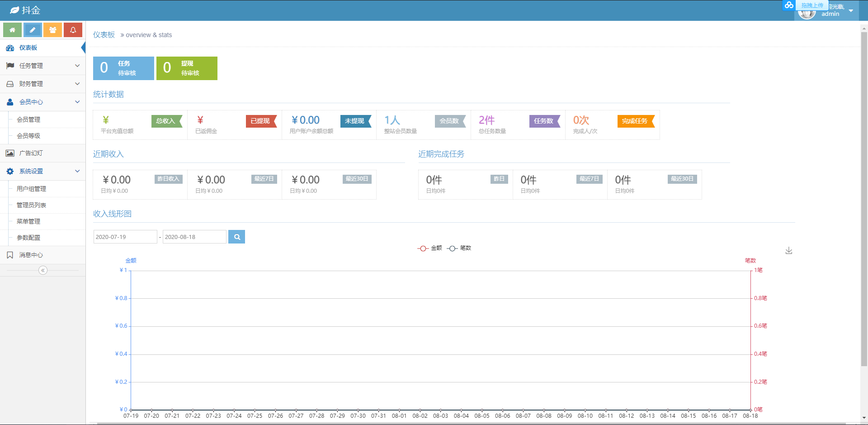Image resolution: width=868 pixels, height=425 pixels.
Task: Open the 广告幻灯 sidebar item
Action: [x=31, y=153]
